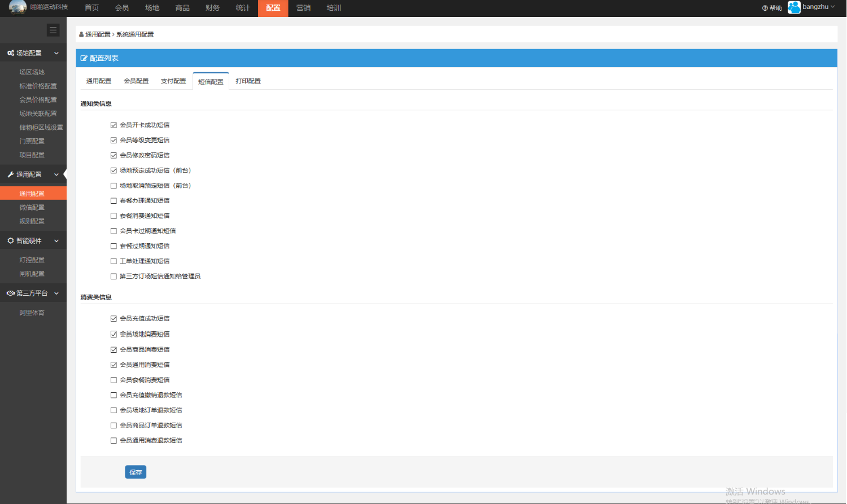
Task: Select the 短信配置 tab
Action: (x=211, y=81)
